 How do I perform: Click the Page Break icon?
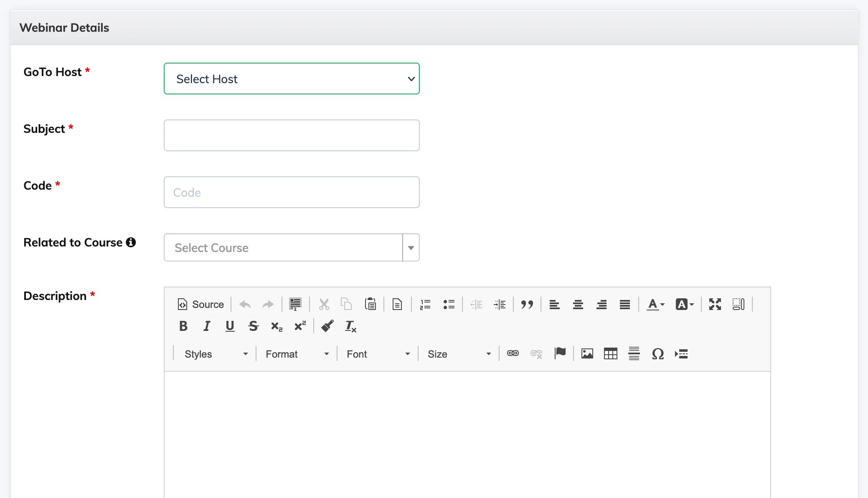[x=681, y=354]
